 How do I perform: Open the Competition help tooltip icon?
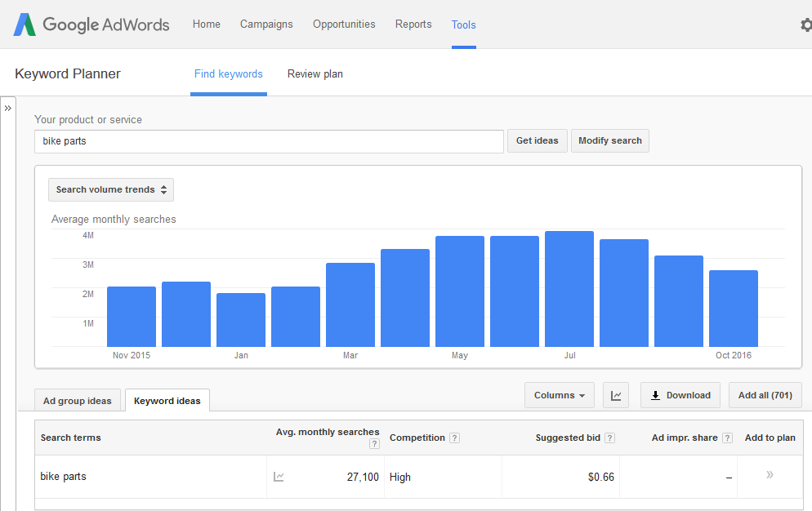454,438
